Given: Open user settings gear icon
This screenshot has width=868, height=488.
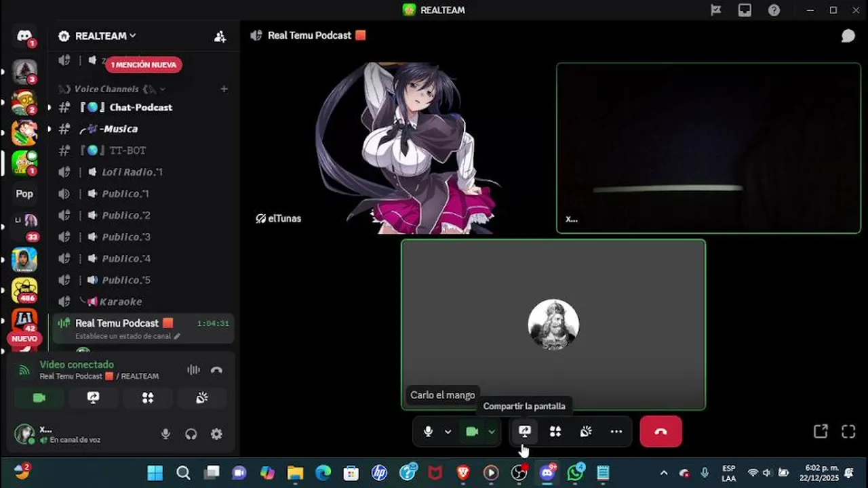Looking at the screenshot, I should pyautogui.click(x=216, y=434).
